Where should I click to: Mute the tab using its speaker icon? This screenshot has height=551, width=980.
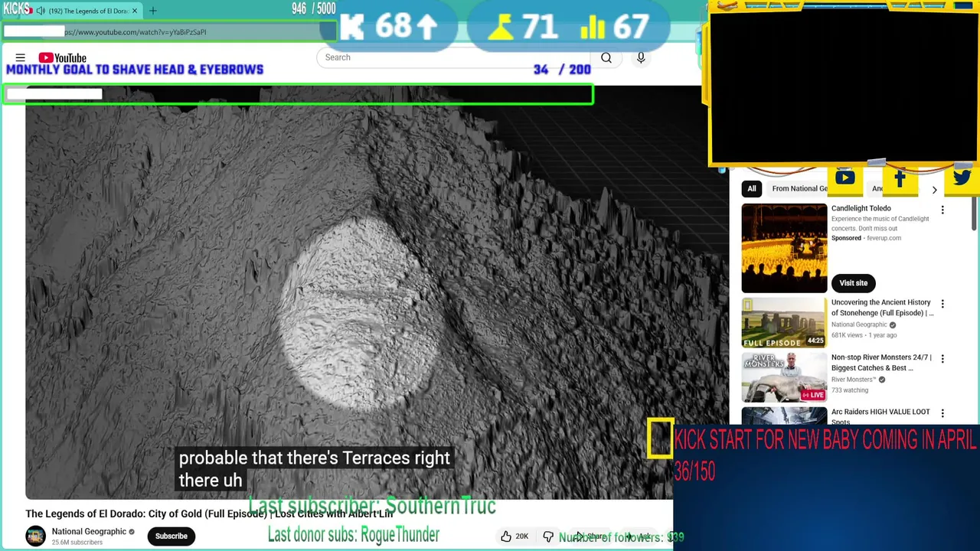coord(41,11)
